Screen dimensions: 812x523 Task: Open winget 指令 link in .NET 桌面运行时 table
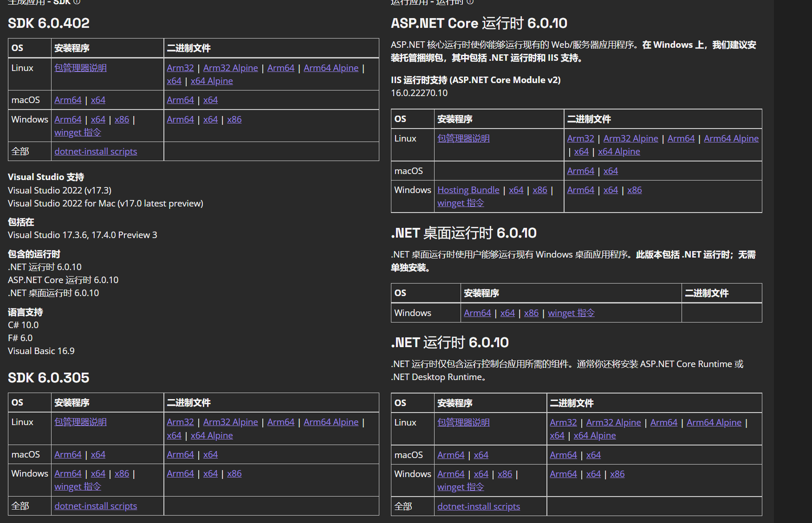pyautogui.click(x=571, y=313)
